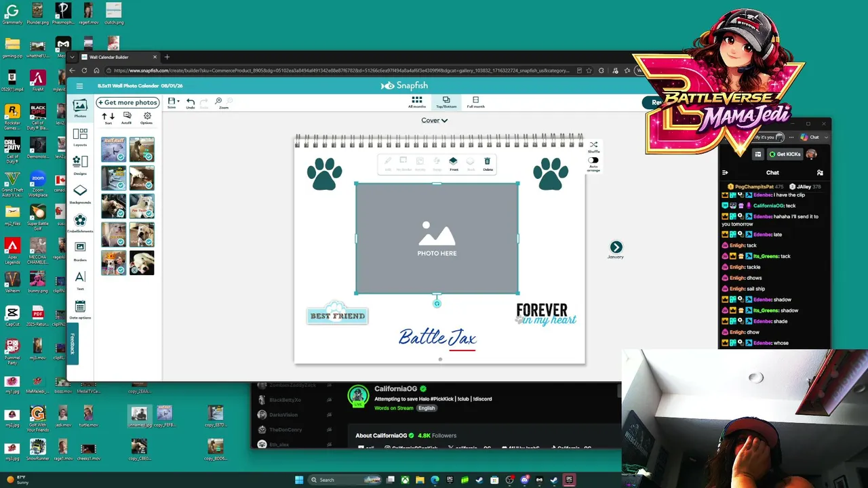Select the Ruff Ruff photo thumbnail
Viewport: 868px width, 488px height.
(113, 149)
